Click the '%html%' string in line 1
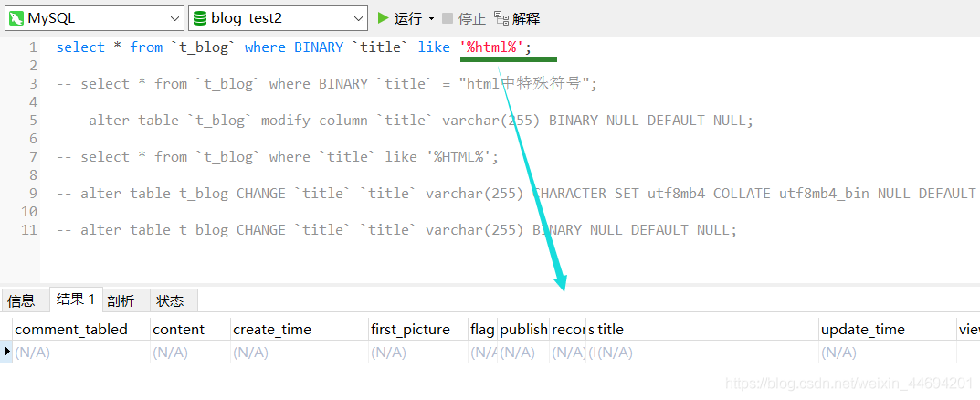Screen dimensions: 980x400 coord(492,47)
